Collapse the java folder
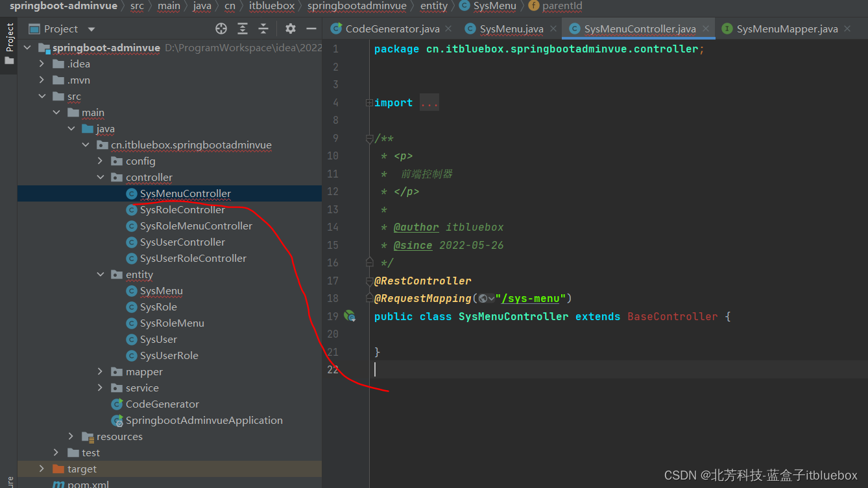Viewport: 868px width, 488px height. [71, 128]
